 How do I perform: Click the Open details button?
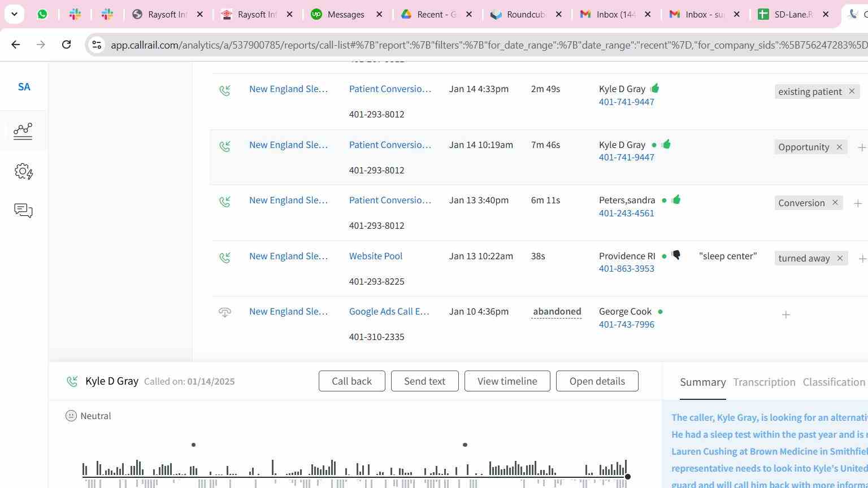coord(597,381)
